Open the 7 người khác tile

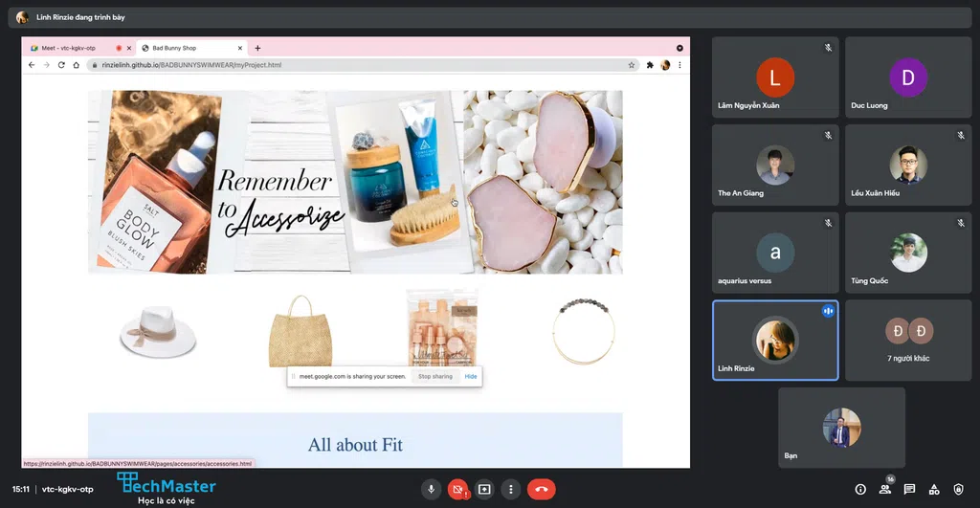(908, 340)
